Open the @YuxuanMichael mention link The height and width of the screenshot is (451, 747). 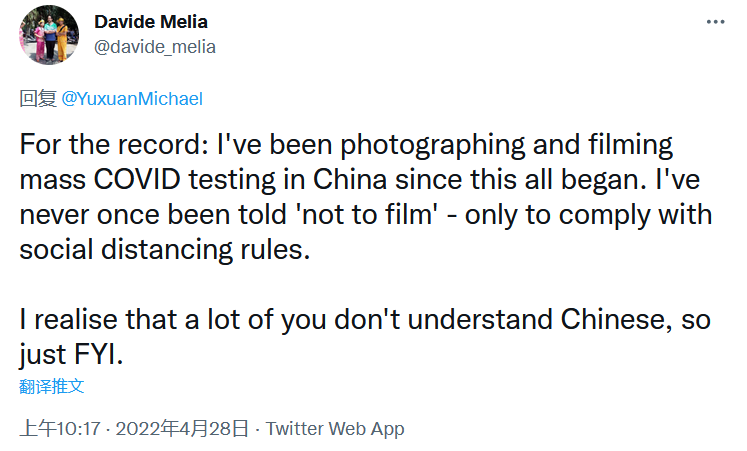(x=132, y=99)
